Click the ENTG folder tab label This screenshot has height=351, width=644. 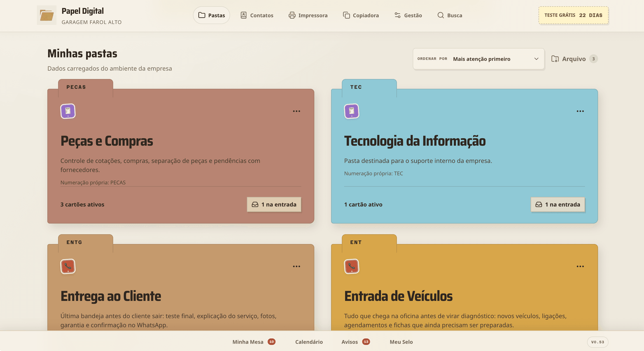[x=74, y=242]
